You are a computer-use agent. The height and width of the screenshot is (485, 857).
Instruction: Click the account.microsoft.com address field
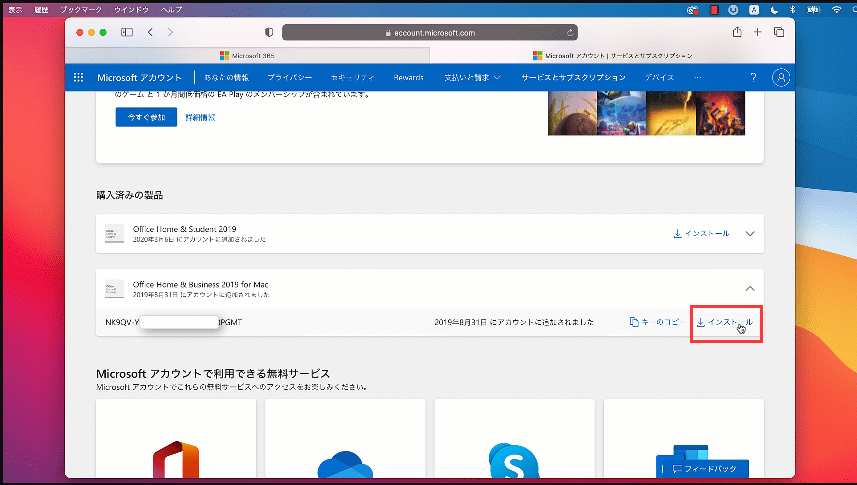click(x=430, y=32)
